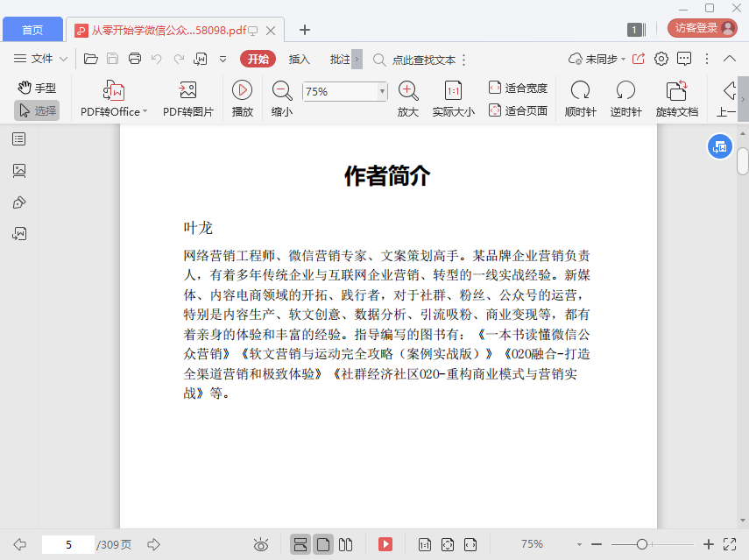Click the 访客登录 login button

[x=703, y=28]
